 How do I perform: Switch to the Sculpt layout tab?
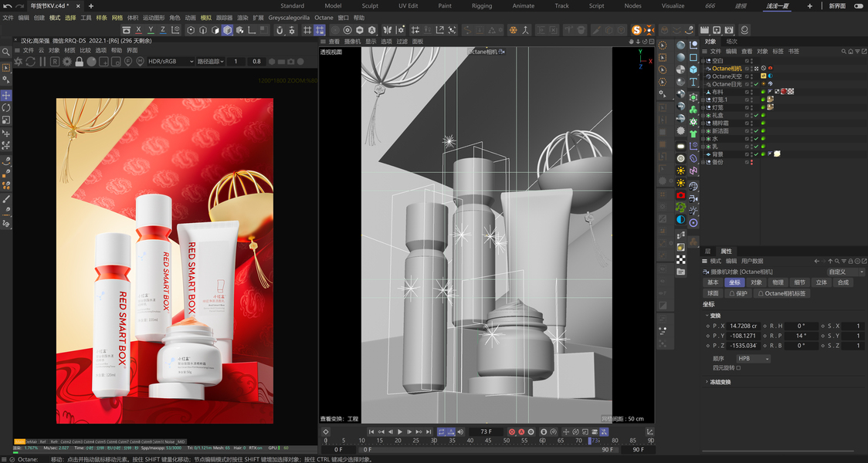[370, 5]
